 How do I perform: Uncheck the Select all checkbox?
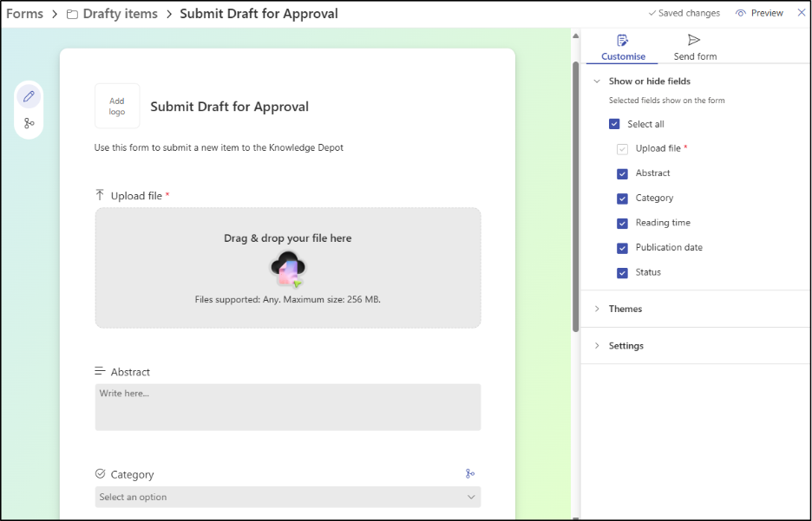click(x=616, y=123)
